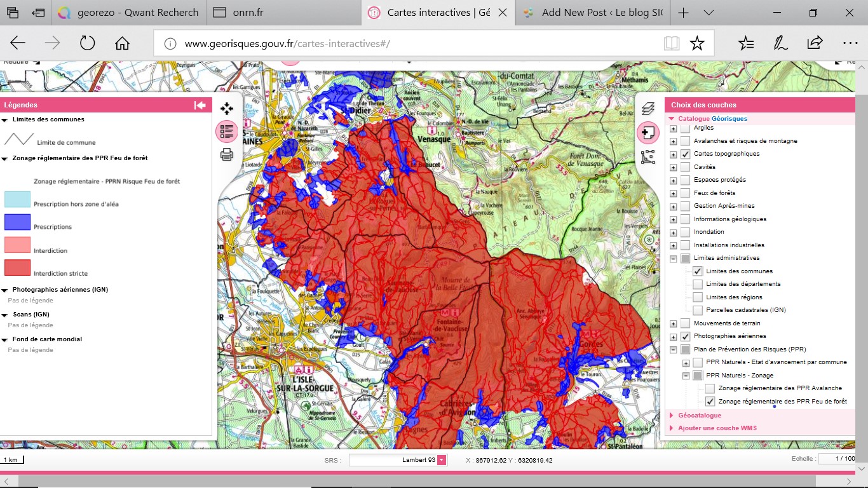Uncheck Limites des communes layer
The width and height of the screenshot is (868, 488).
pos(698,271)
